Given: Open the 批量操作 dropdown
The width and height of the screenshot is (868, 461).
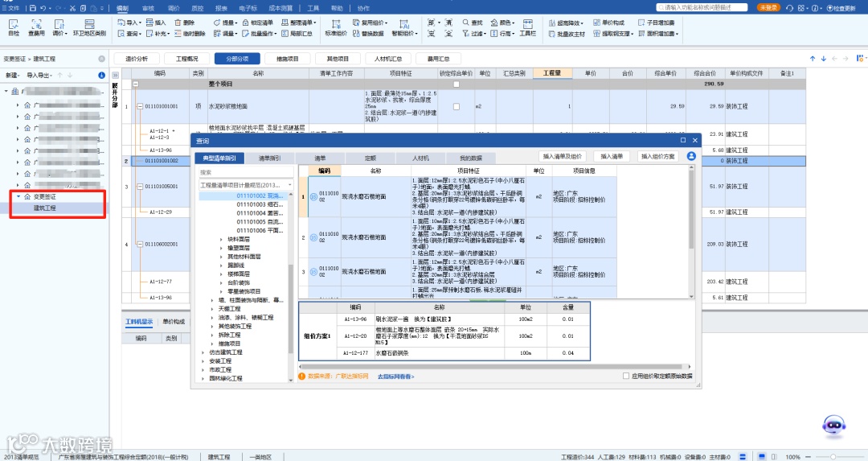Looking at the screenshot, I should (x=260, y=34).
